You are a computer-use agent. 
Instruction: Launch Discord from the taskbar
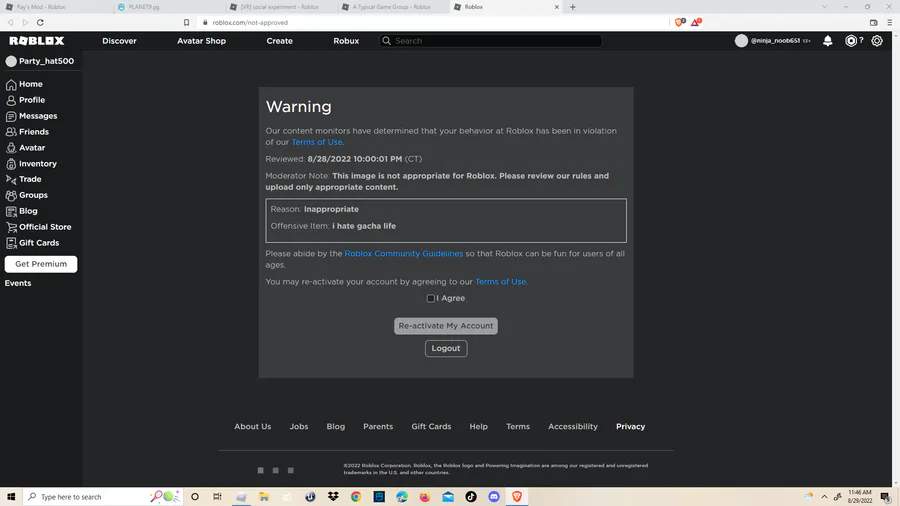pyautogui.click(x=494, y=497)
